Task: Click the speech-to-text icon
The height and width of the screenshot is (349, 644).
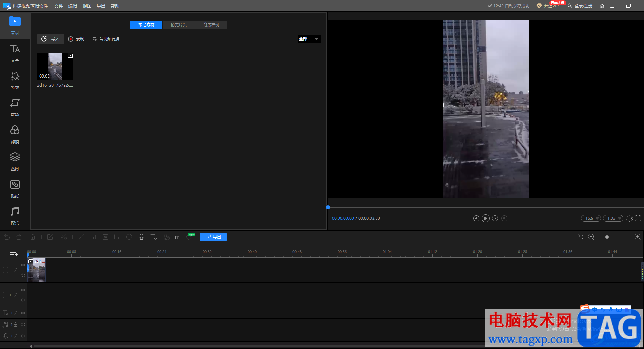Action: tap(166, 237)
